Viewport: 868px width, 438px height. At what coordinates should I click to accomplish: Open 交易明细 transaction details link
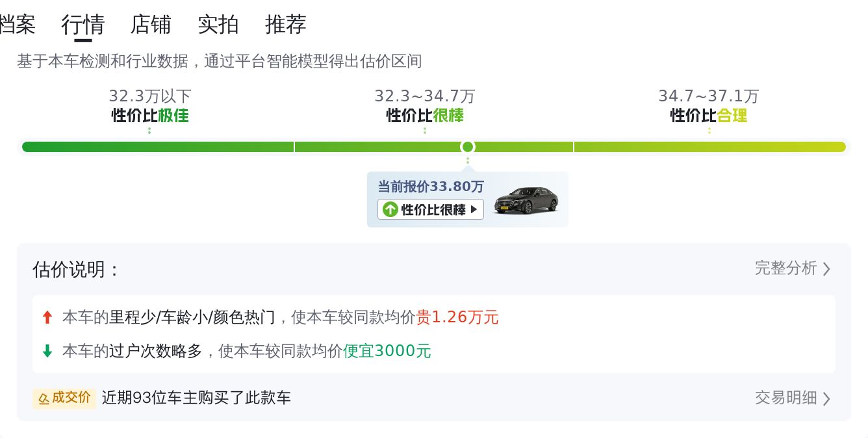coord(785,398)
